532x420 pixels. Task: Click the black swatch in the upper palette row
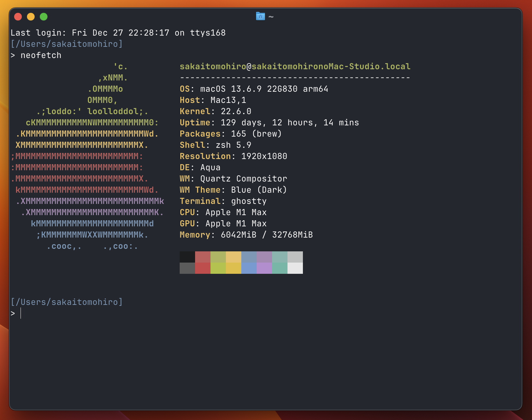pyautogui.click(x=187, y=257)
